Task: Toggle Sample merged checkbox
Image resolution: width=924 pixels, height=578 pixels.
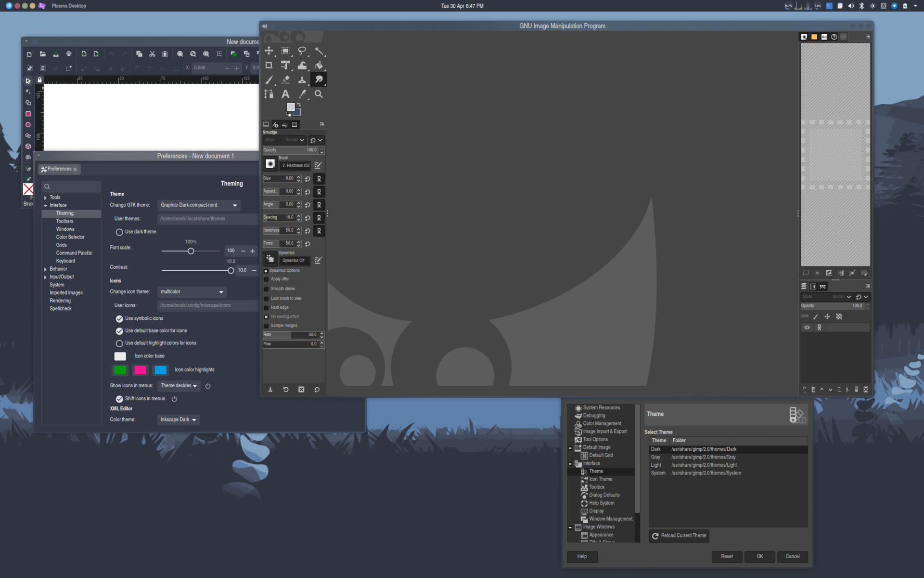Action: (x=266, y=326)
